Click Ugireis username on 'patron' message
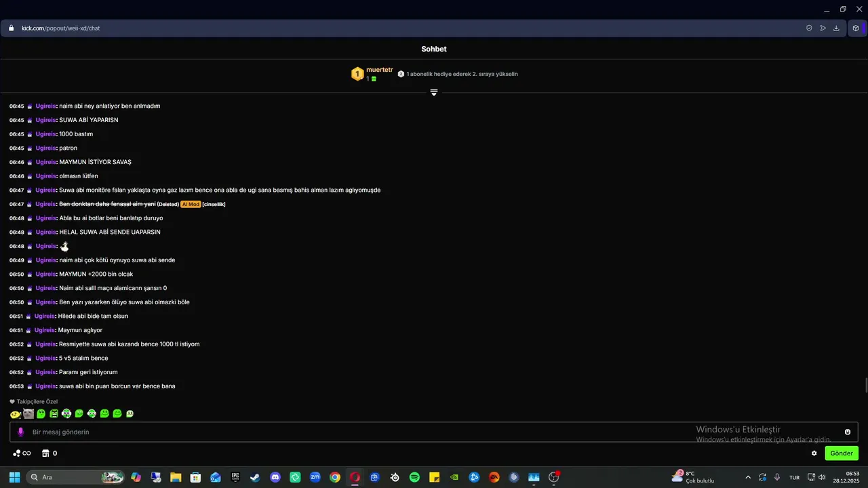The width and height of the screenshot is (868, 488). tap(46, 148)
